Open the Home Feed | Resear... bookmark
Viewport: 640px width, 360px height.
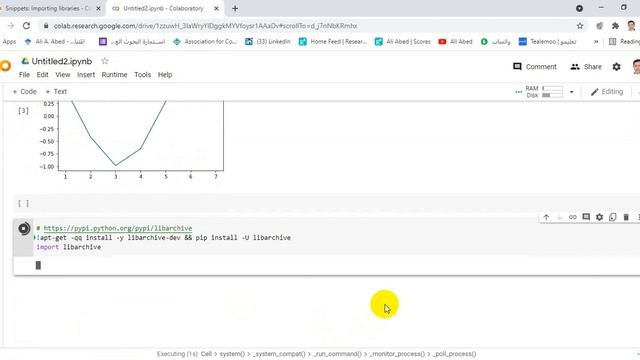[x=333, y=42]
